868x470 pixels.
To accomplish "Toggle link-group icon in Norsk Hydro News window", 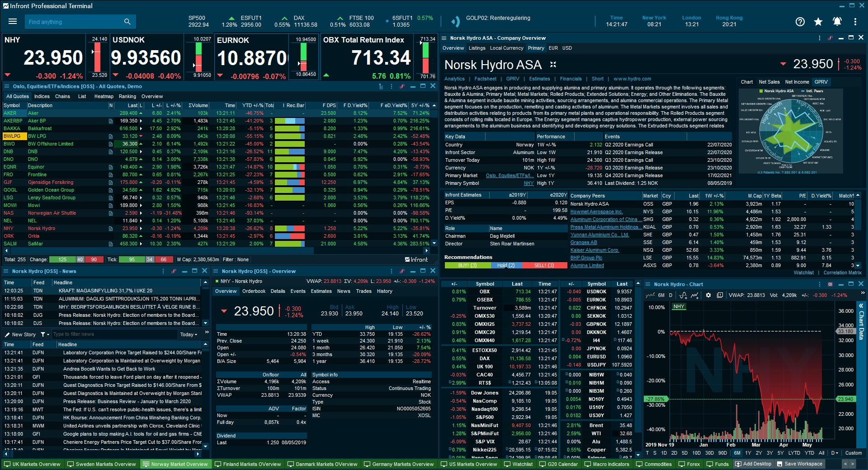I will point(174,271).
